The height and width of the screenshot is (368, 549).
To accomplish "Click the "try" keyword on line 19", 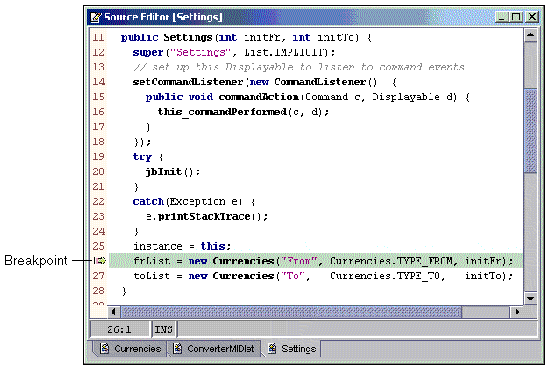I will tap(142, 157).
